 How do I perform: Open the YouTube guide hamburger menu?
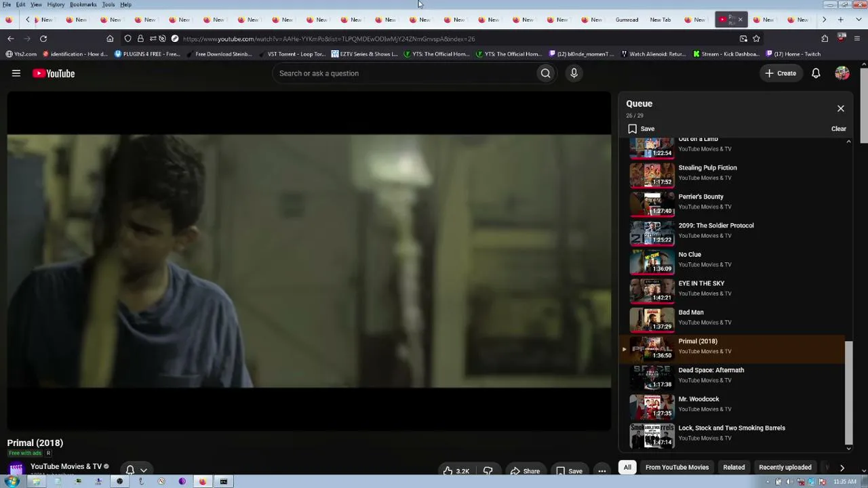(16, 73)
